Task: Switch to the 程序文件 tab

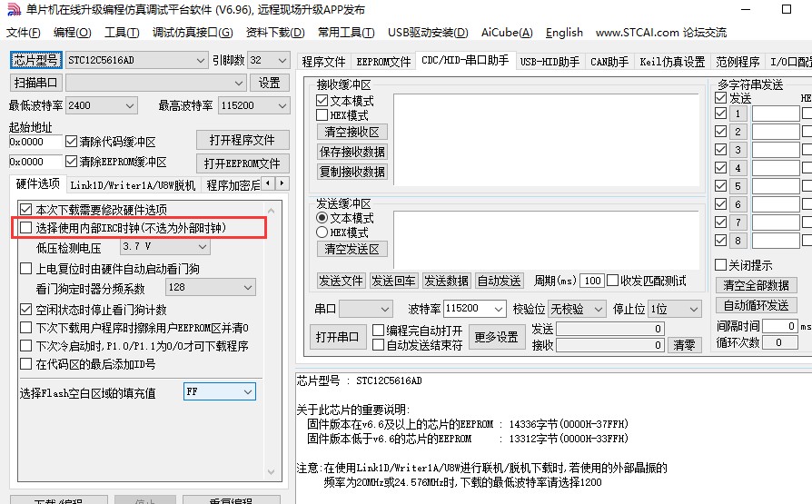Action: 323,62
